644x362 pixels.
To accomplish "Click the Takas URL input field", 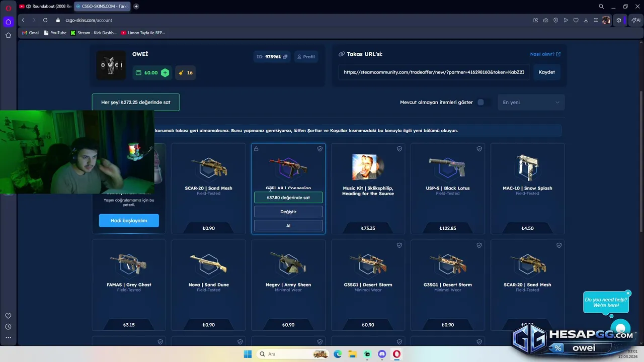I will click(x=434, y=72).
